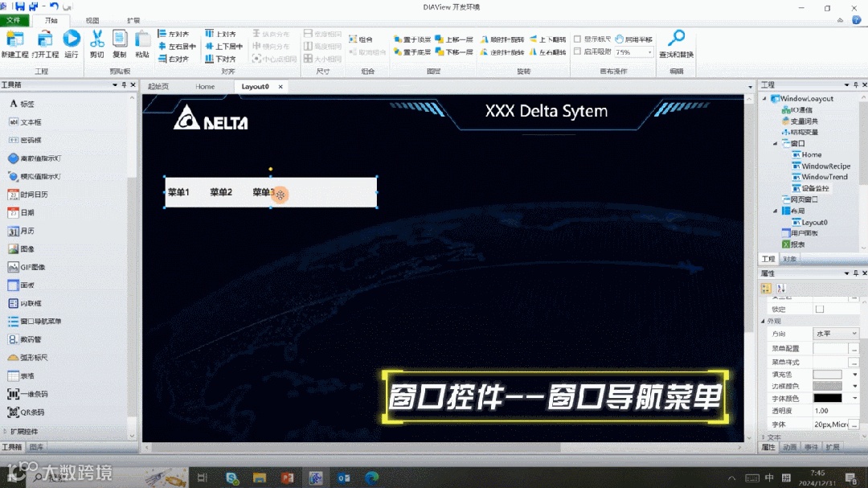Viewport: 868px width, 488px height.
Task: Collapse the WindowLoayout project node
Action: click(765, 99)
